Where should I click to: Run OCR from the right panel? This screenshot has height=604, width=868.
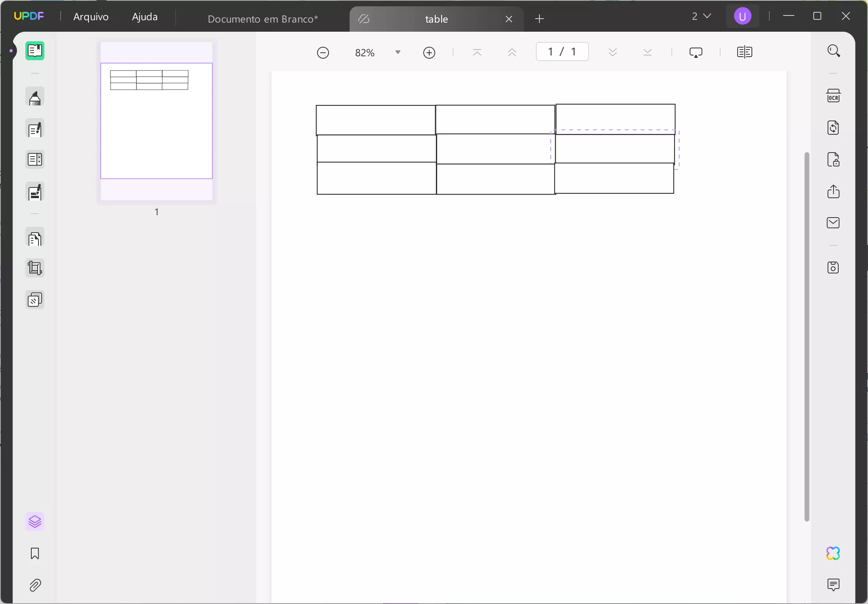coord(834,96)
